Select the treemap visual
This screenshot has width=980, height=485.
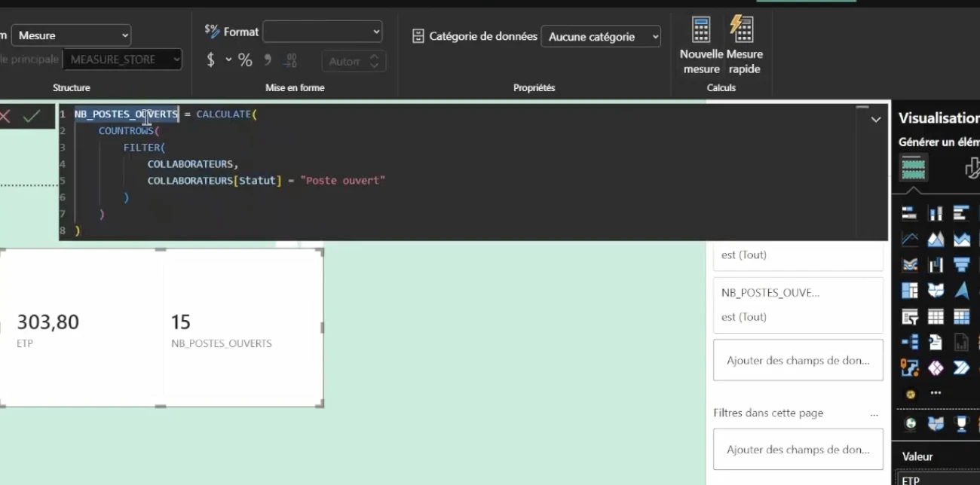point(910,291)
